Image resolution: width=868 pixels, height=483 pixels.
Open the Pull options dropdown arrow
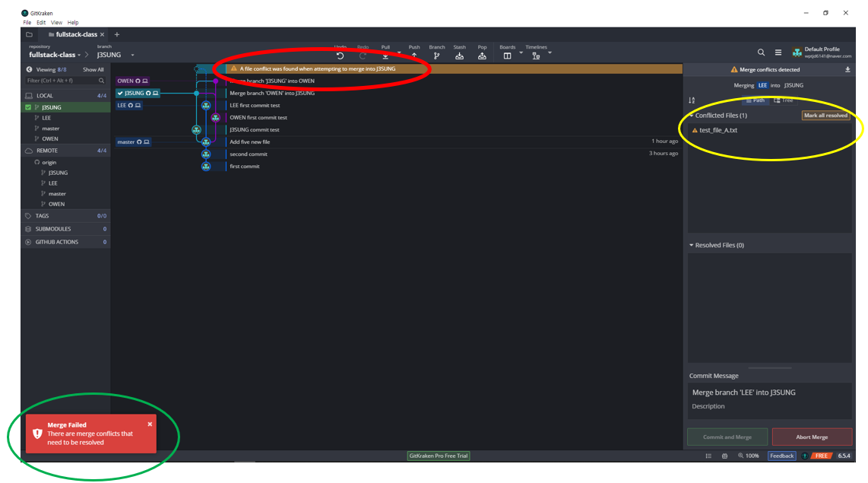pyautogui.click(x=399, y=52)
